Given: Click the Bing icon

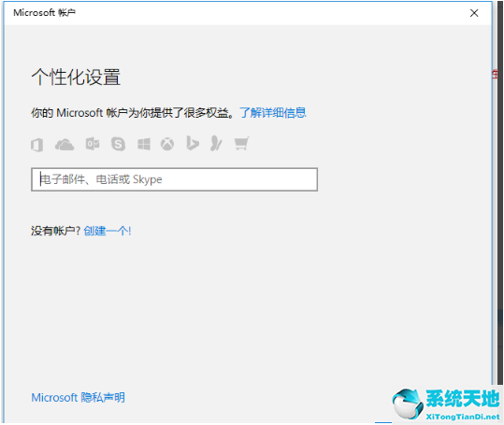Looking at the screenshot, I should pyautogui.click(x=193, y=143).
